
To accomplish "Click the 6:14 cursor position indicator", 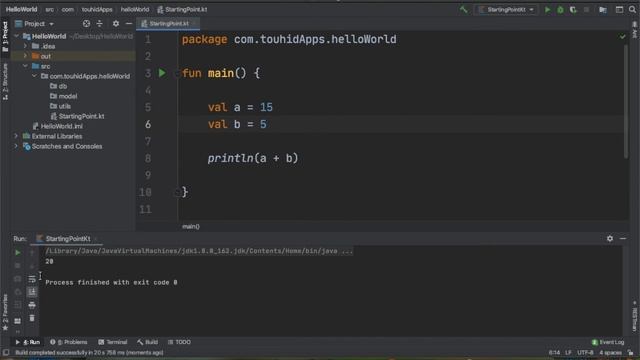I will (x=554, y=353).
